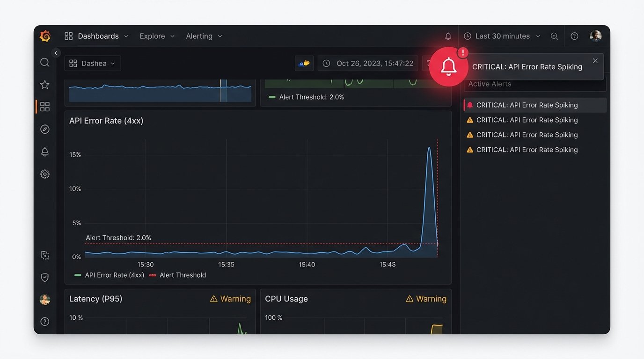Dismiss the CRITICAL alert notification popup
The width and height of the screenshot is (644, 359).
pos(595,61)
